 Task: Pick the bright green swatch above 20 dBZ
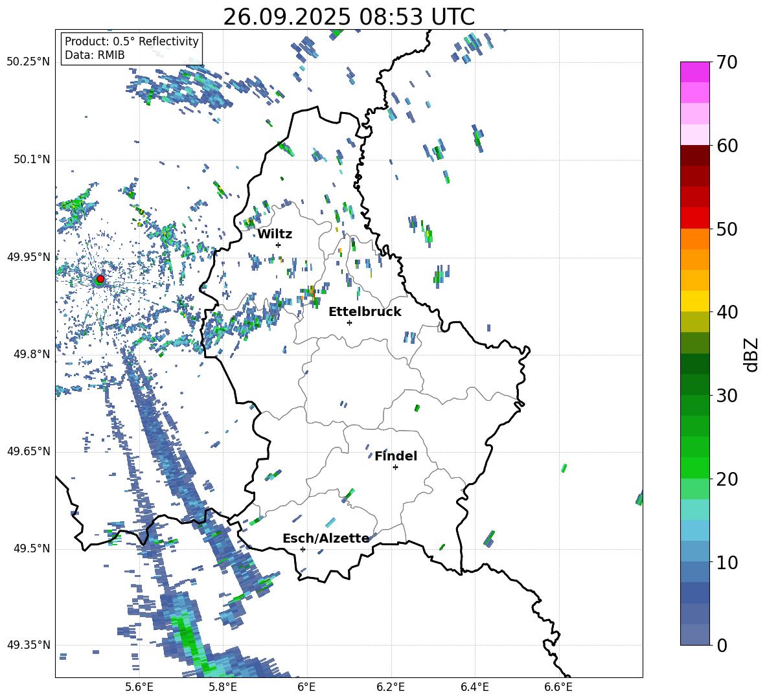coord(695,468)
